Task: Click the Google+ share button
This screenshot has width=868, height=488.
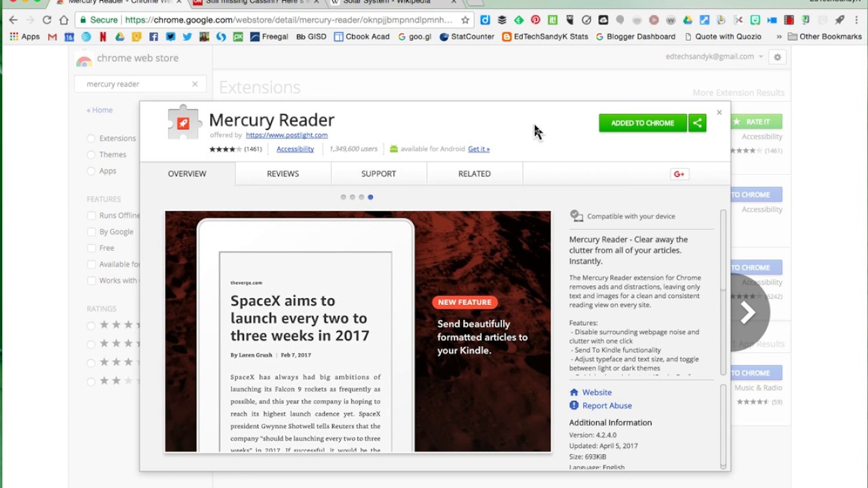Action: 679,174
